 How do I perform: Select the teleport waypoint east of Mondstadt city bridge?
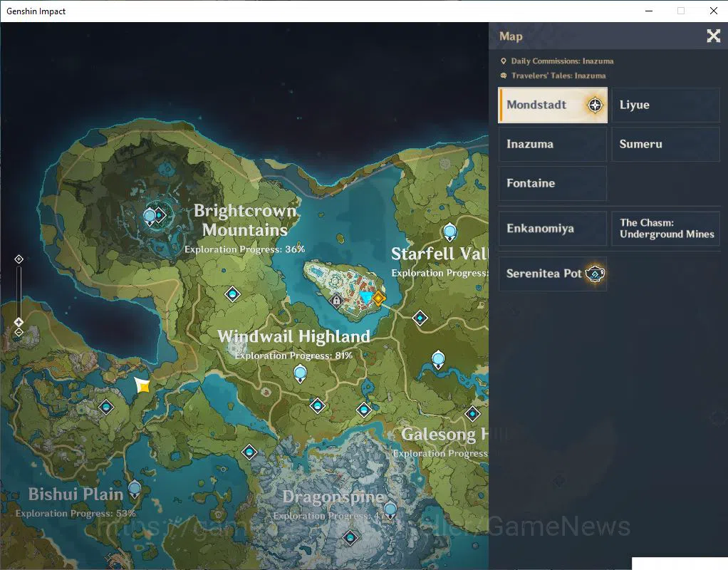(x=420, y=318)
